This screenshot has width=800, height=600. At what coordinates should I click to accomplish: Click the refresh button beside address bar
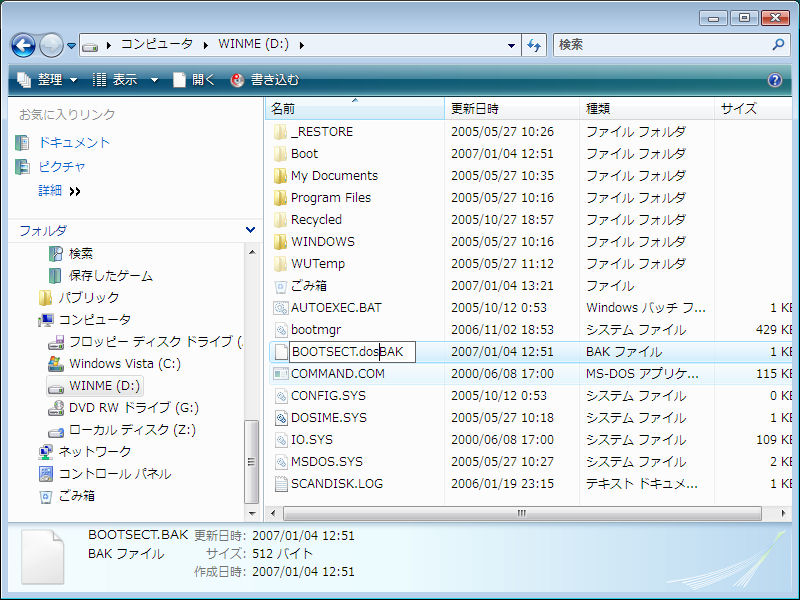(x=534, y=45)
